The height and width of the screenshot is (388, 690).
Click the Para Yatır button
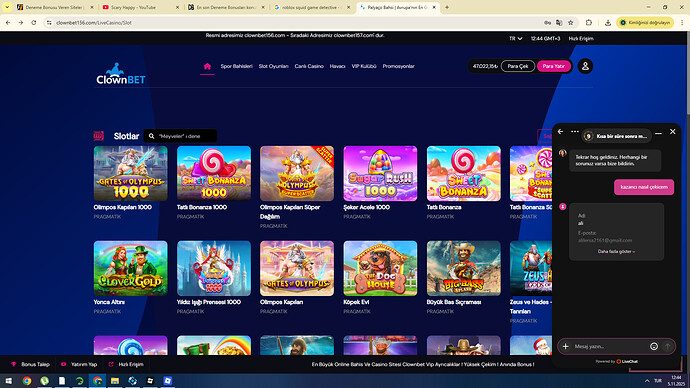(554, 66)
